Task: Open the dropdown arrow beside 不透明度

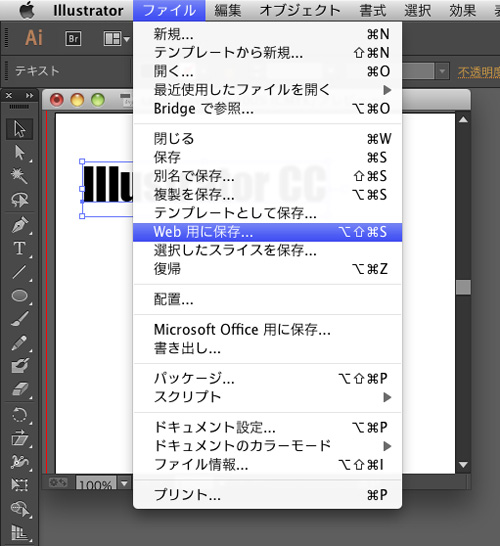Action: pyautogui.click(x=442, y=71)
